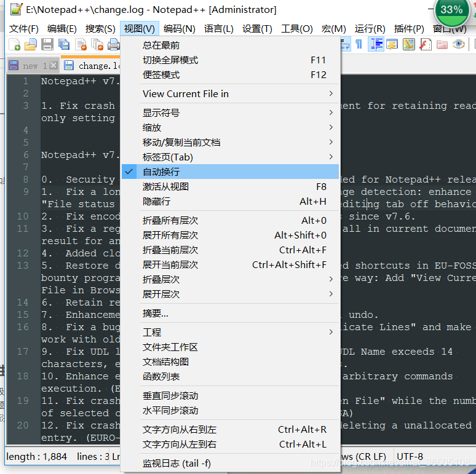The image size is (476, 474).
Task: Open the 工具(O) menu
Action: 296,28
